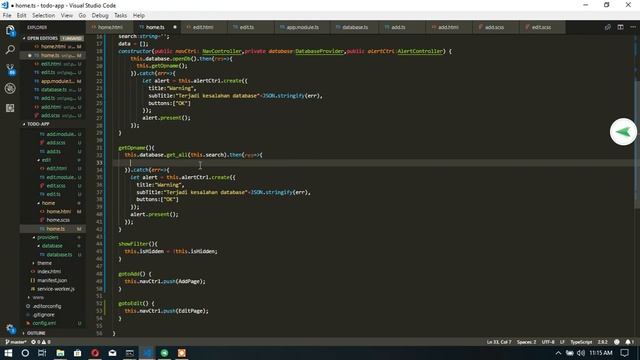
Task: Click the 1 UNSAVED badge
Action: [72, 38]
